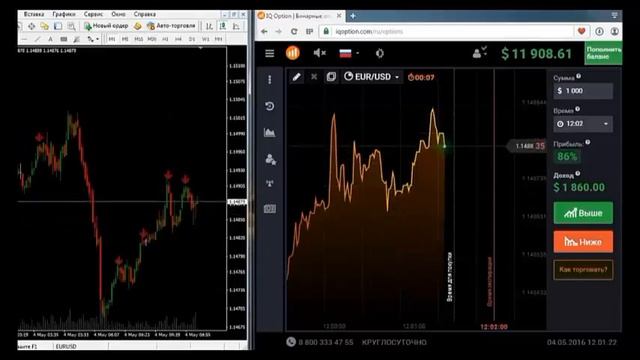Click the Новый ордер button in MetaTrader

pos(106,26)
